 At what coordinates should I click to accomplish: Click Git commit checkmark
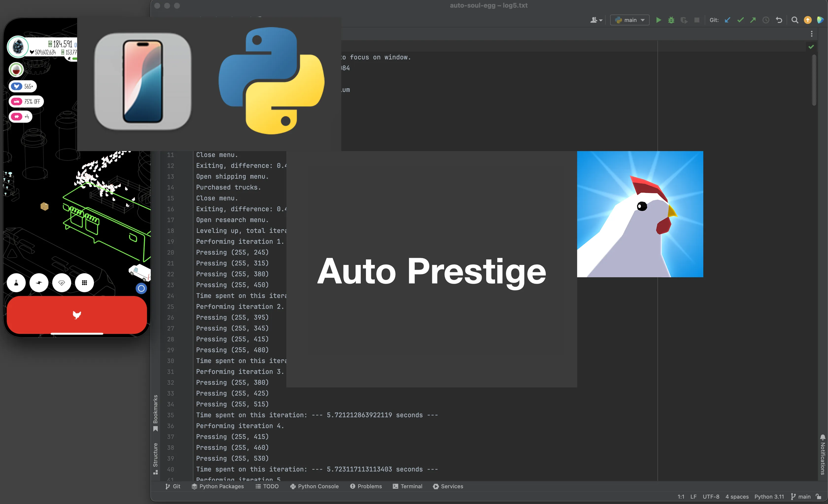pyautogui.click(x=740, y=20)
